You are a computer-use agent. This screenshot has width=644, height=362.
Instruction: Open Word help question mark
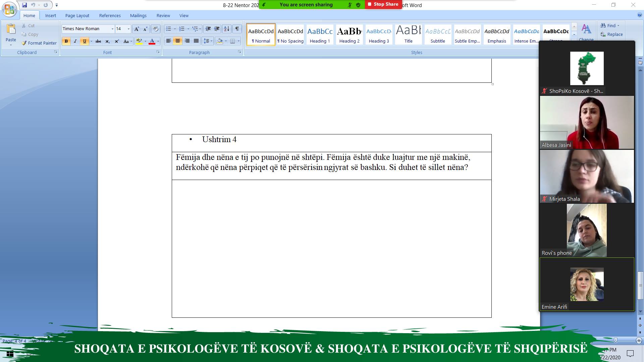tap(640, 15)
